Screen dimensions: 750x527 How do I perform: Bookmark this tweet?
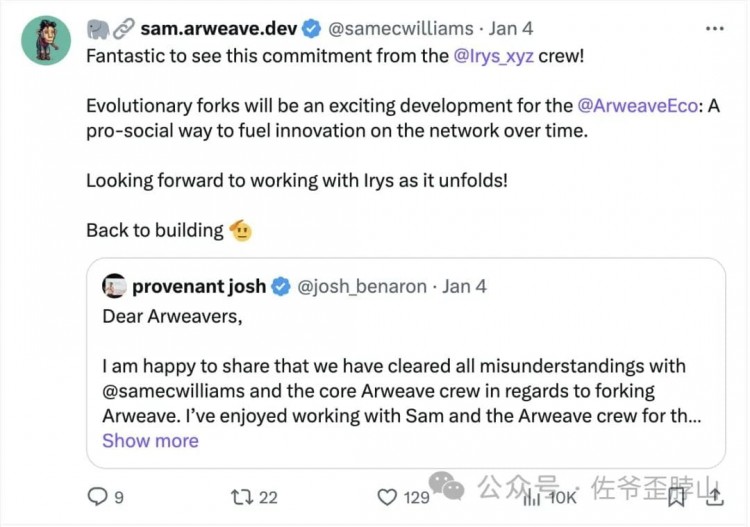pyautogui.click(x=676, y=497)
